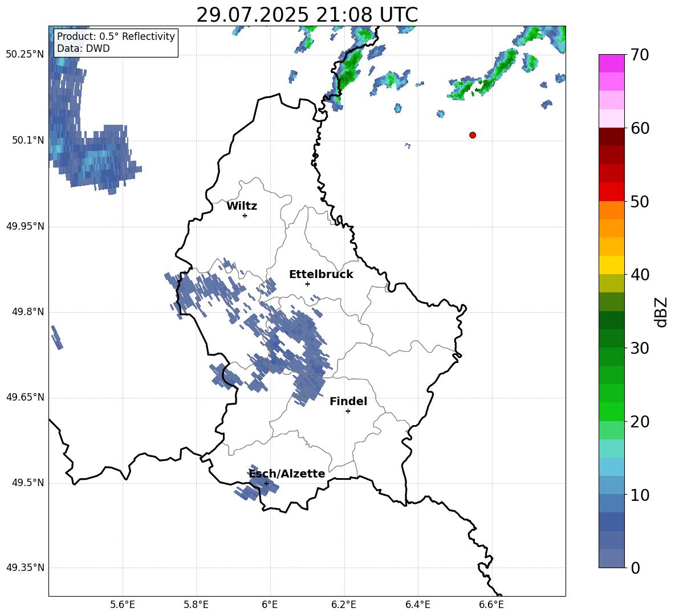Click the 49.5°N latitude label

[28, 483]
